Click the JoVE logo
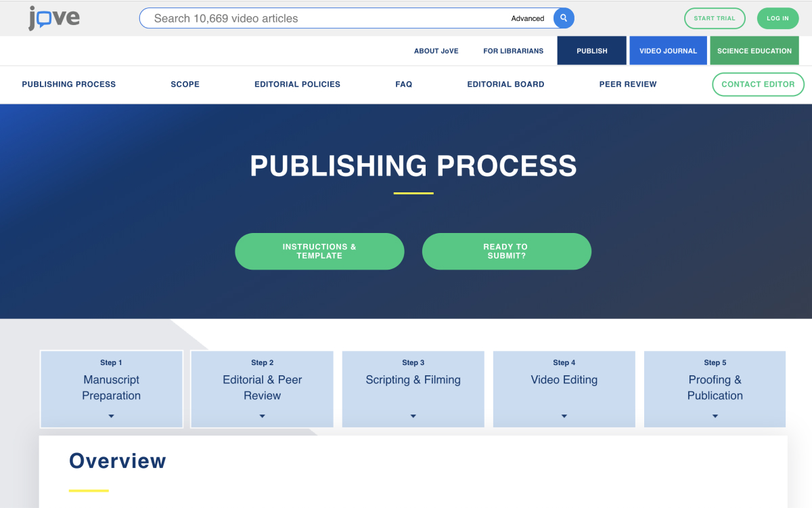 pyautogui.click(x=54, y=18)
